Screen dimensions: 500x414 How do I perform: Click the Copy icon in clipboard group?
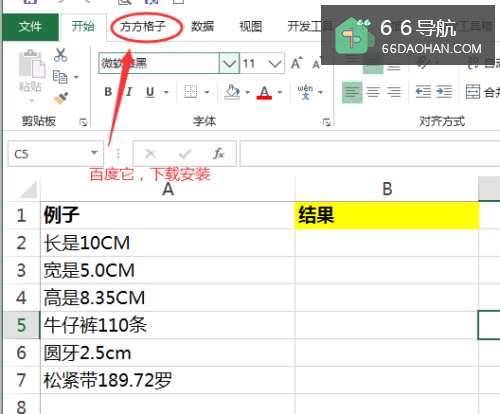click(60, 77)
